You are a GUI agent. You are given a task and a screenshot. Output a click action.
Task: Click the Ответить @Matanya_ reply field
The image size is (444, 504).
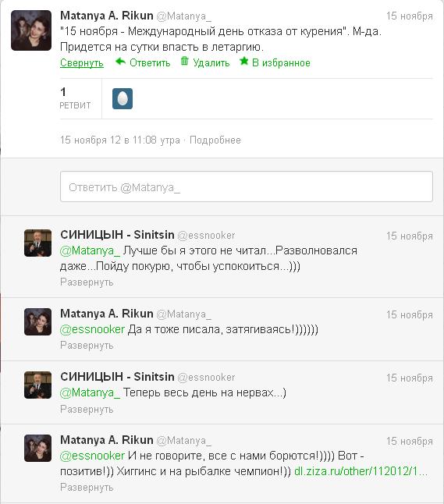(x=247, y=186)
